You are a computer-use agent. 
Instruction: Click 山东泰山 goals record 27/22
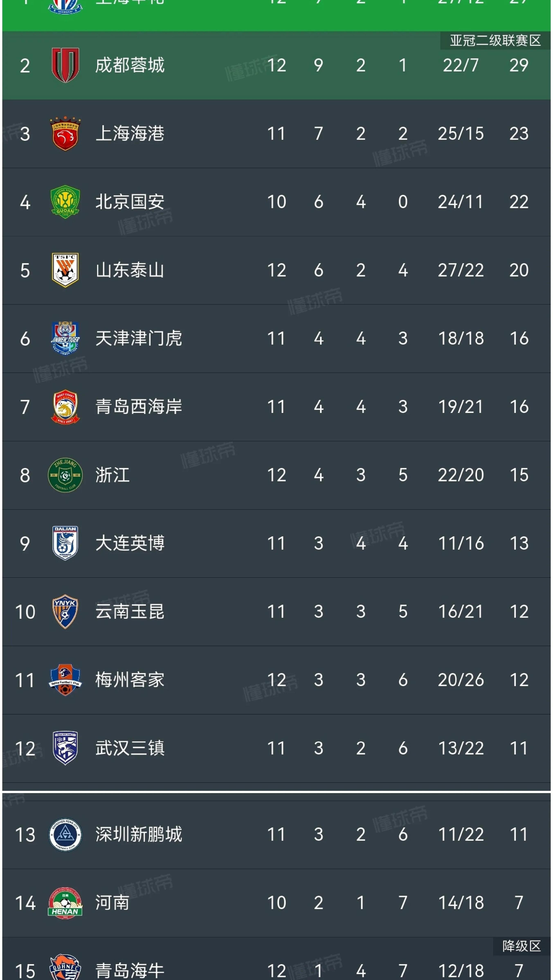[461, 270]
